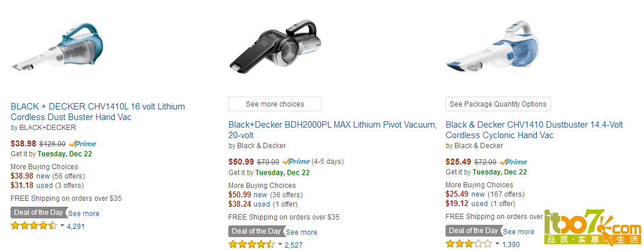The width and height of the screenshot is (644, 250).
Task: Click Prime logo beside $50.99 price
Action: 296,162
